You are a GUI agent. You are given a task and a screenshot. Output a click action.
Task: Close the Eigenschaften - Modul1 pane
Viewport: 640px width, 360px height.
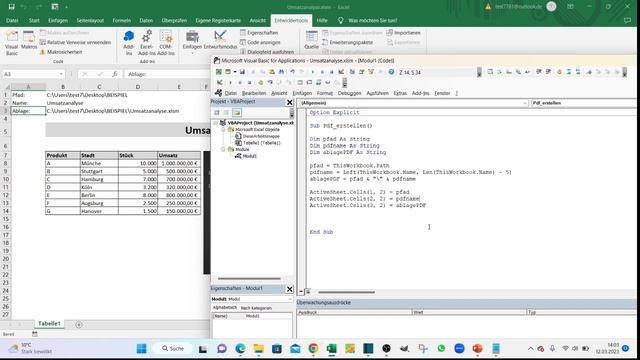[x=289, y=289]
